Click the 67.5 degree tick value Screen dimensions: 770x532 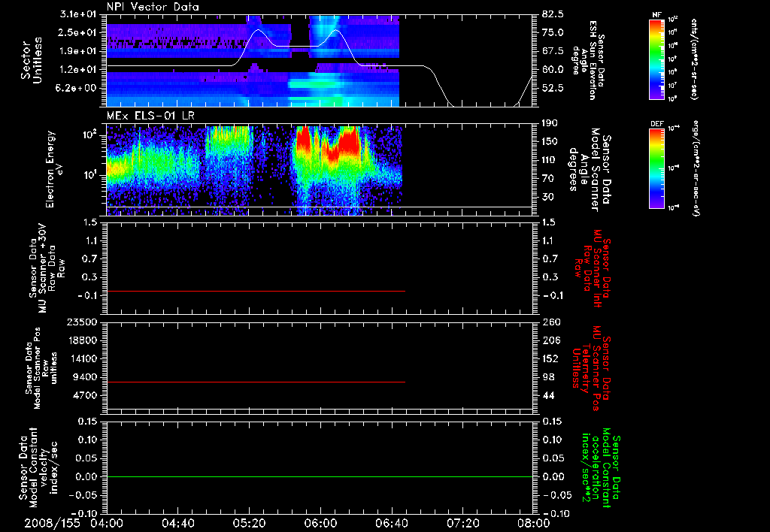[553, 51]
